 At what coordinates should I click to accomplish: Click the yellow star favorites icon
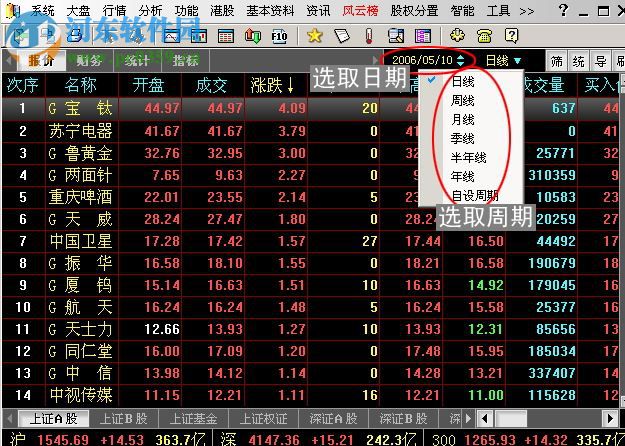click(314, 36)
